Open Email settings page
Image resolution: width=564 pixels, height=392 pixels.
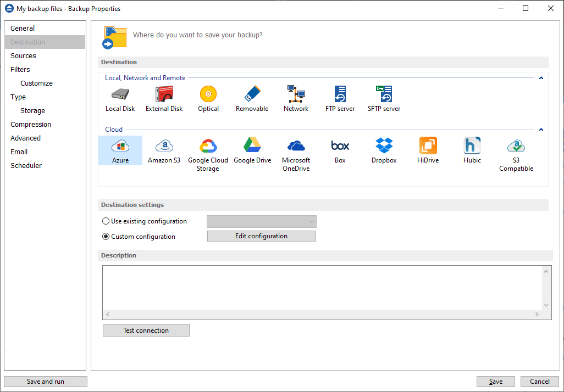[x=45, y=152]
